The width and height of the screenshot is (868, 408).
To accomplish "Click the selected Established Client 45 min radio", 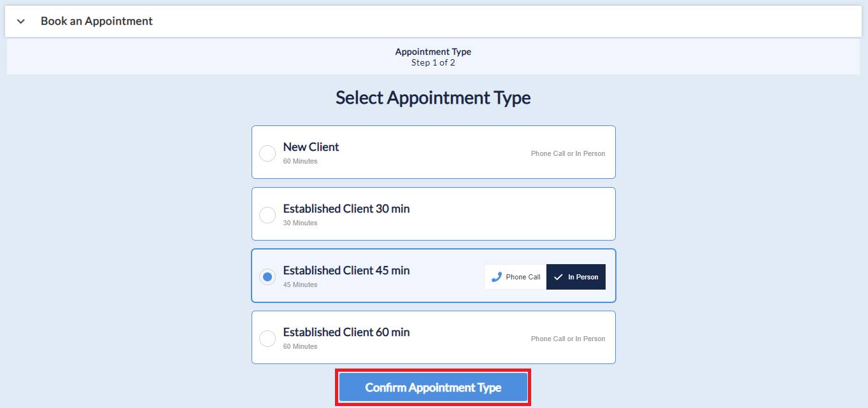I will click(267, 277).
